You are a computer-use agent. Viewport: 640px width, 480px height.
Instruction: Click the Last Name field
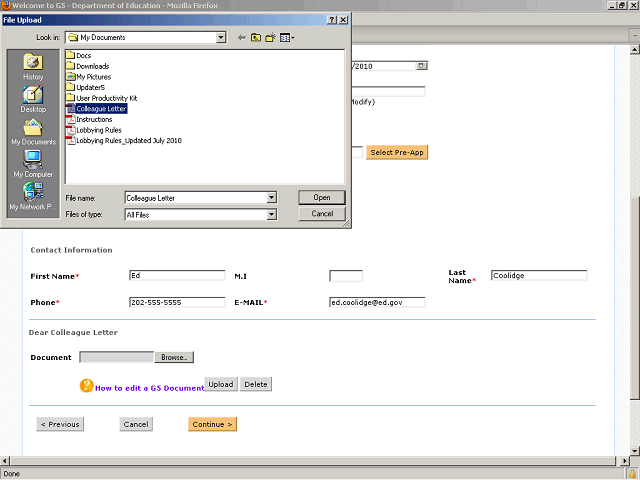click(539, 276)
